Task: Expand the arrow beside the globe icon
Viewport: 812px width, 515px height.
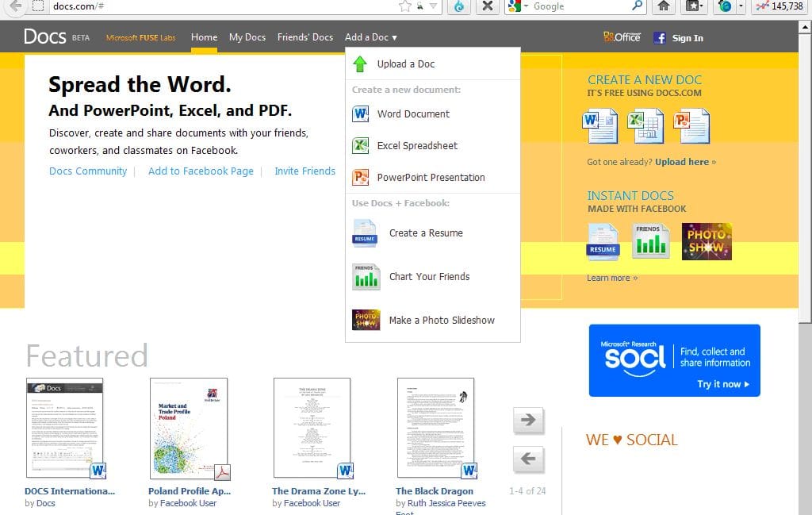Action: [x=741, y=6]
